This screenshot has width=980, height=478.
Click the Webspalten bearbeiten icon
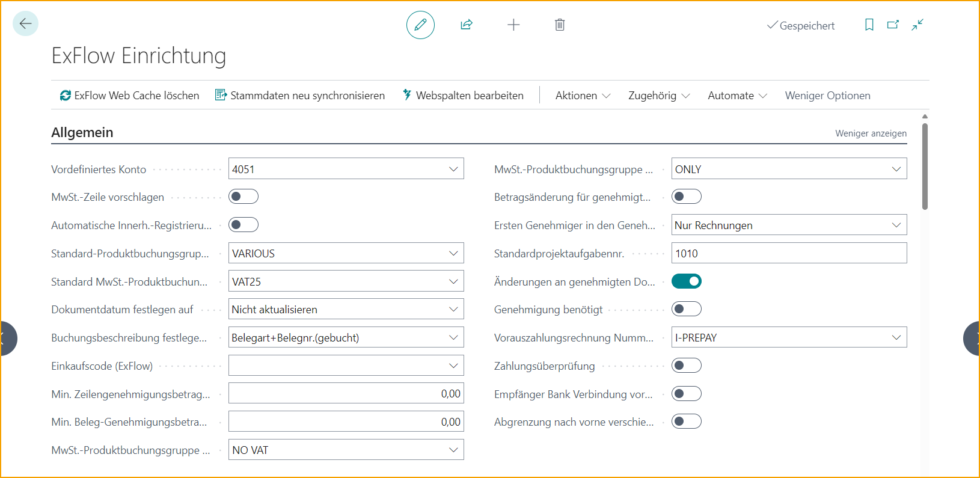pyautogui.click(x=407, y=95)
